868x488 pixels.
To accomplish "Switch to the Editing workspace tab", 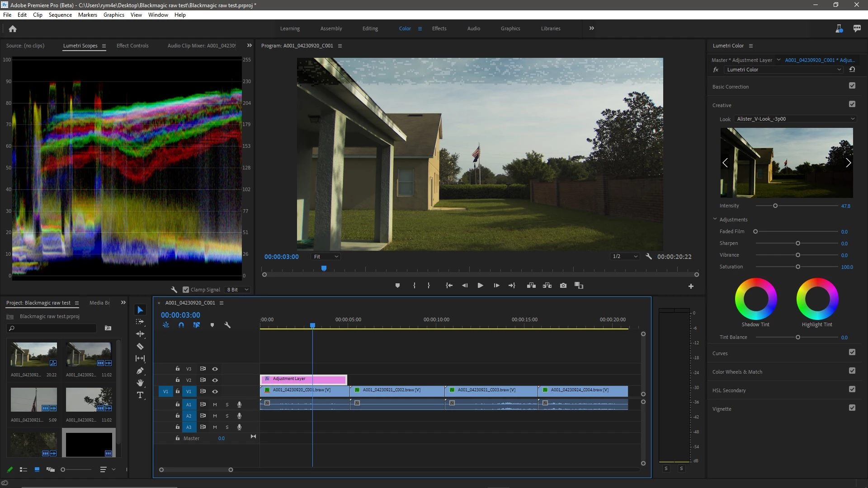I will click(370, 28).
